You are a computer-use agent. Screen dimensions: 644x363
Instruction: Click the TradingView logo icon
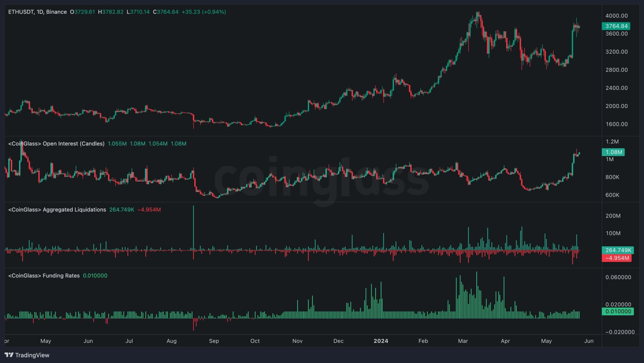(9, 355)
